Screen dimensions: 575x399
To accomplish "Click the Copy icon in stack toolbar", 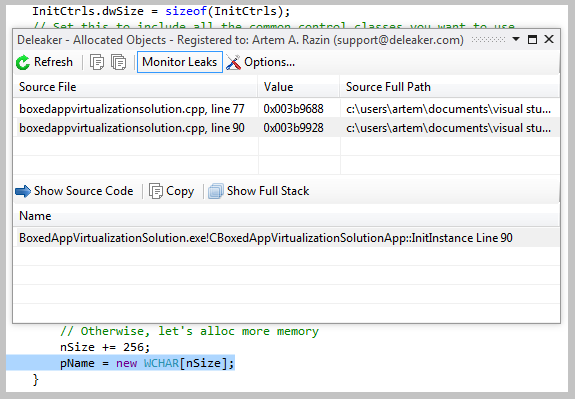I will pyautogui.click(x=156, y=191).
